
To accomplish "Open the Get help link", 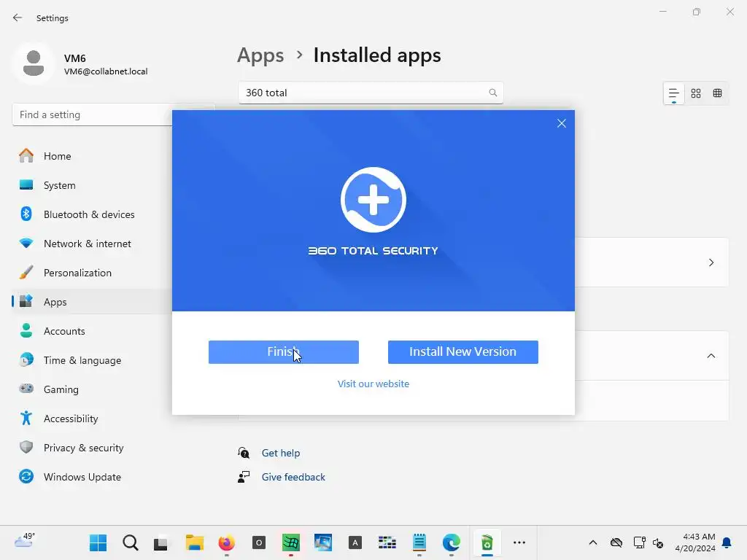I will (x=281, y=453).
